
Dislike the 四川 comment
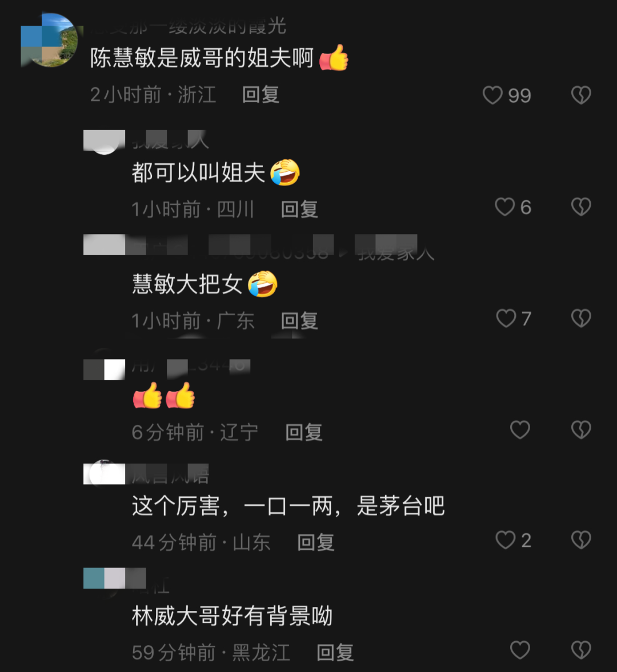tap(581, 207)
